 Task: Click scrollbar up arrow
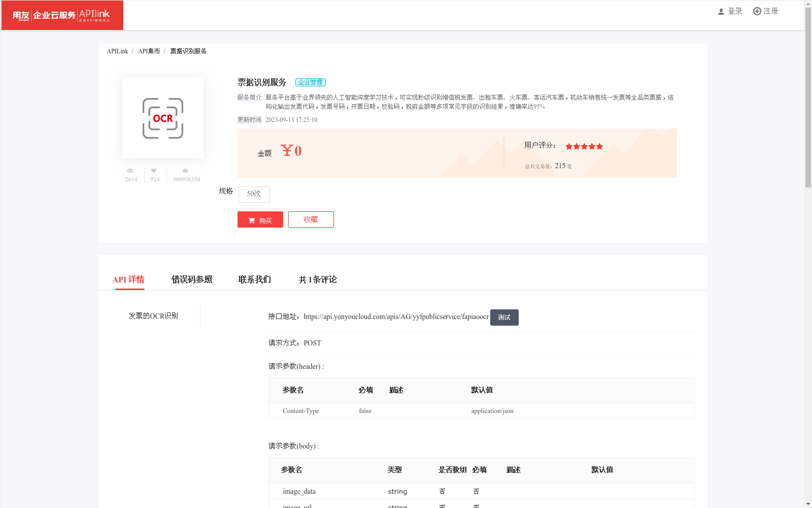pos(808,4)
